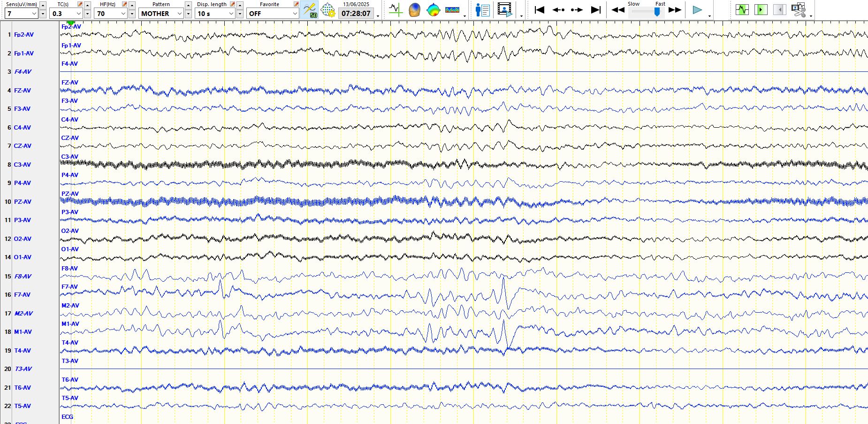Screen dimensions: 868x424
Task: Open the topographic brain map view
Action: [x=433, y=9]
